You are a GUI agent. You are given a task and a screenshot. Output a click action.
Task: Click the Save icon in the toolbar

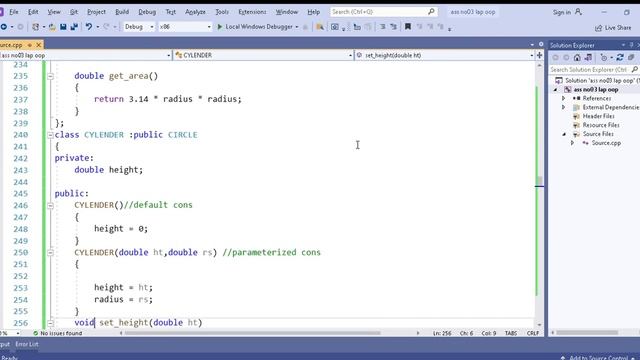[x=63, y=27]
